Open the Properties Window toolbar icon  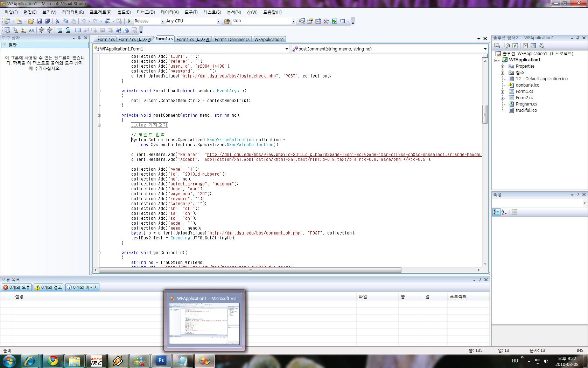[x=310, y=21]
